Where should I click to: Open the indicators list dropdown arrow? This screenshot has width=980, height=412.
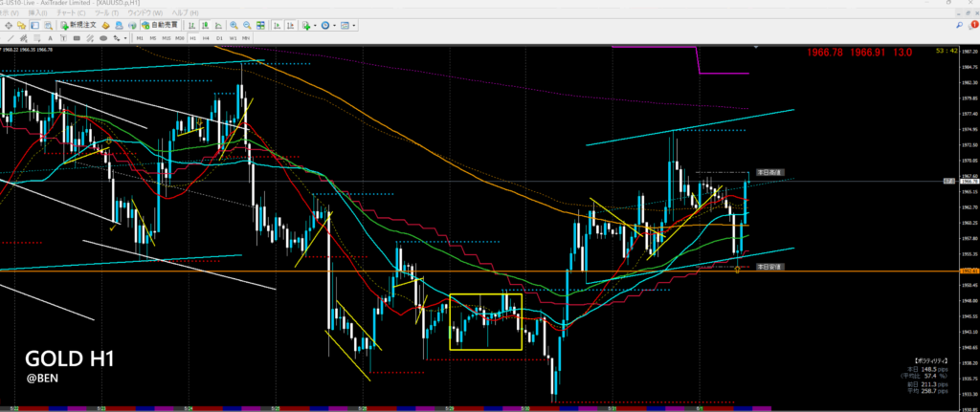click(316, 25)
